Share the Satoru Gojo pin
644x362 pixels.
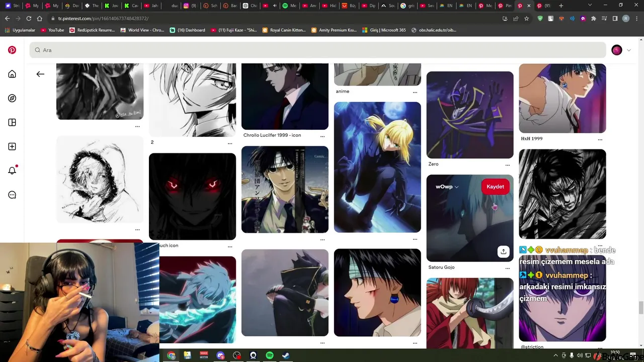(503, 251)
